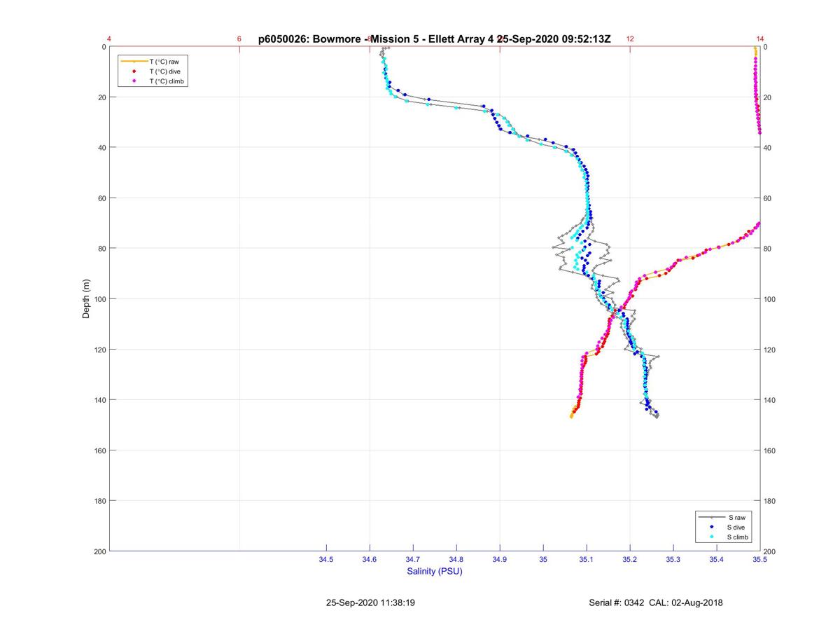Click the timestamp 25-Sep-2020 11:38:19
The image size is (840, 620).
pyautogui.click(x=371, y=602)
